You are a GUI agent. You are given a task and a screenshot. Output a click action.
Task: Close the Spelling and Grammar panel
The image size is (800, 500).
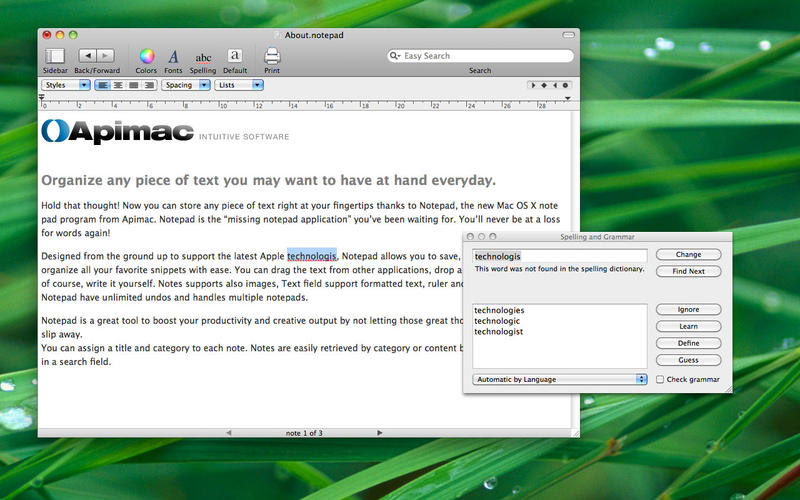470,237
